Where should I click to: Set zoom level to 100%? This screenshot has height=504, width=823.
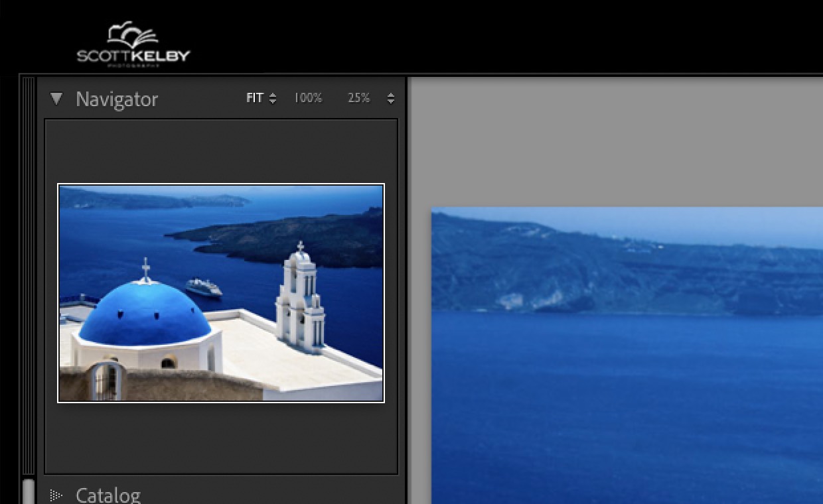point(308,97)
